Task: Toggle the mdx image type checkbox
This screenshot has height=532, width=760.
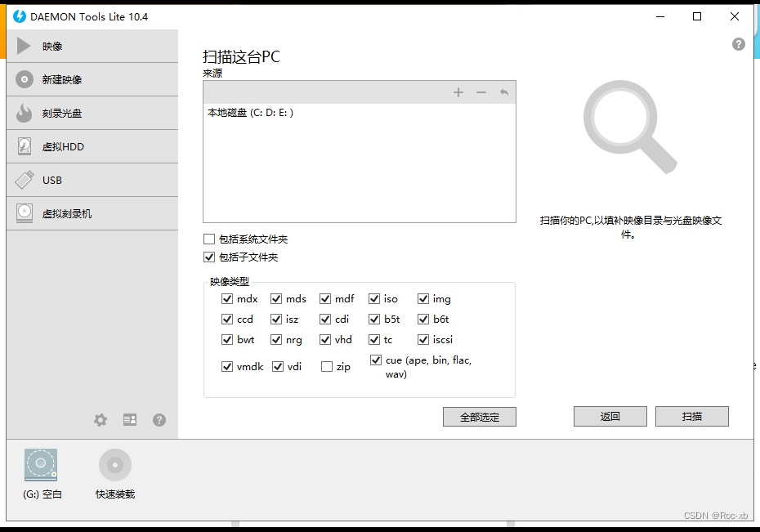Action: [227, 298]
